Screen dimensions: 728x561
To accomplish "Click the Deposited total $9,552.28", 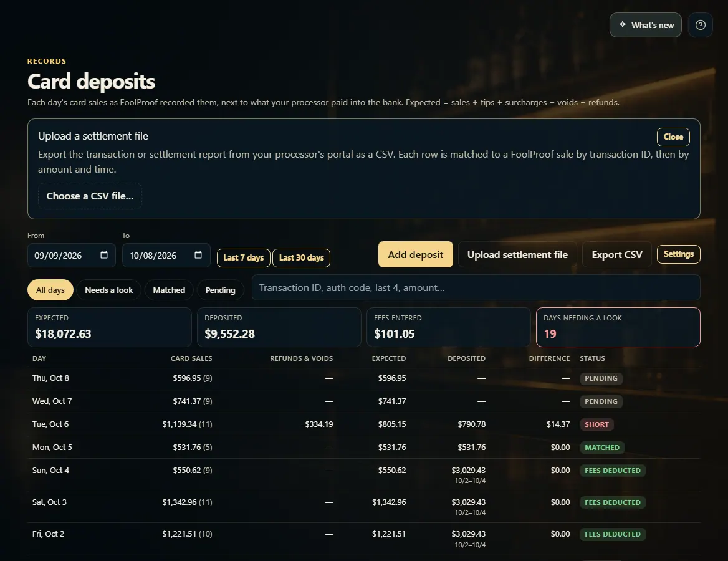I will tap(230, 334).
